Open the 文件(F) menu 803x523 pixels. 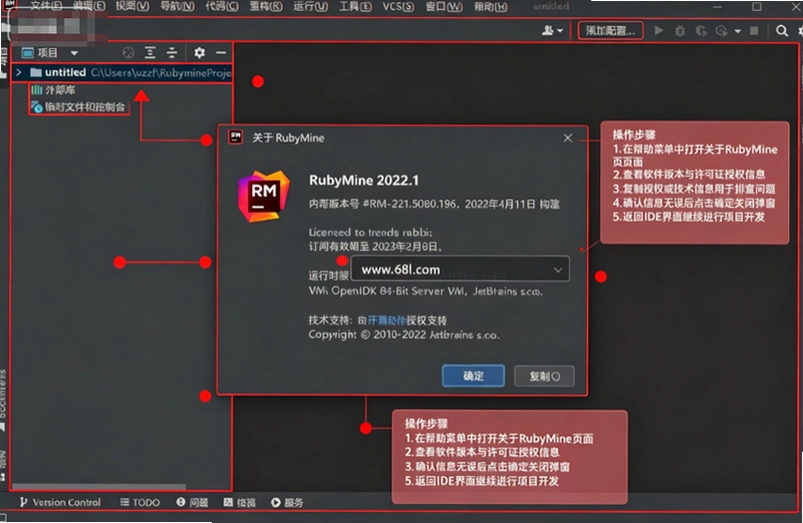pos(46,6)
